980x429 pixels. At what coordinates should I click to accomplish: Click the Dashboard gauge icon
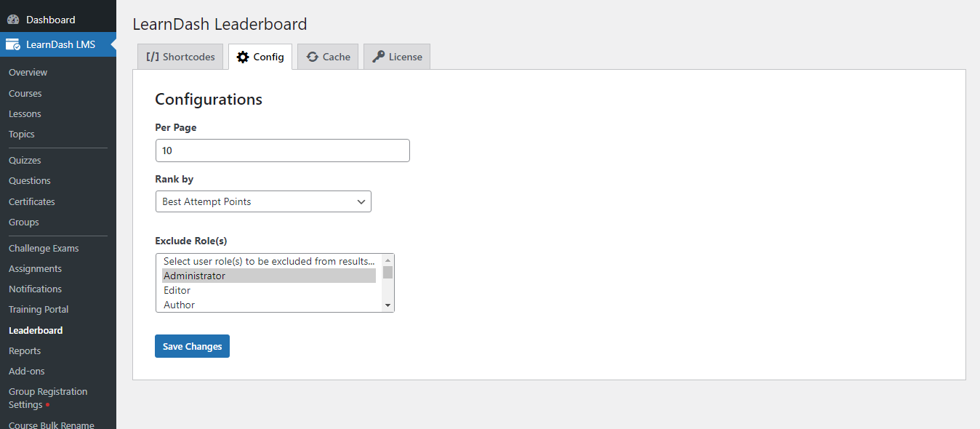tap(13, 20)
